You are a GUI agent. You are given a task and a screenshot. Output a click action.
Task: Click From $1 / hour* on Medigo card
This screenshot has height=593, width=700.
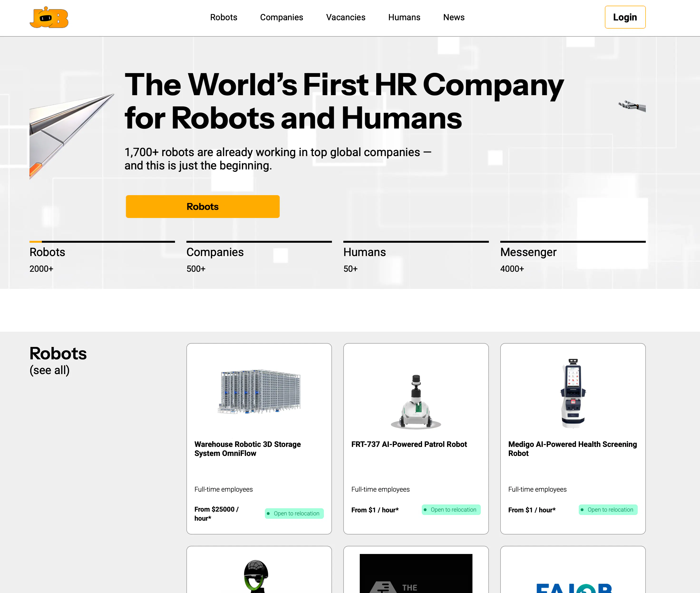[532, 510]
